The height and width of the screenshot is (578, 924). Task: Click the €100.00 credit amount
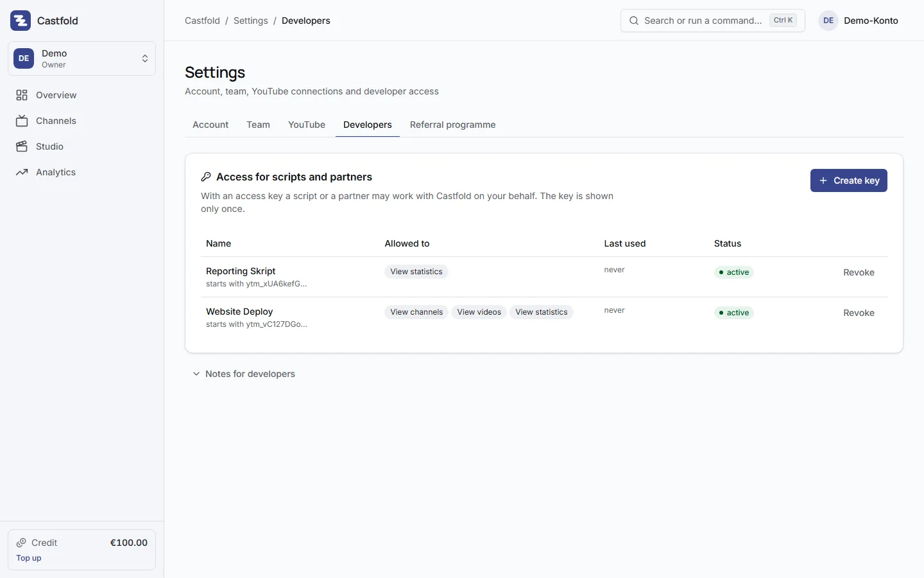[129, 543]
